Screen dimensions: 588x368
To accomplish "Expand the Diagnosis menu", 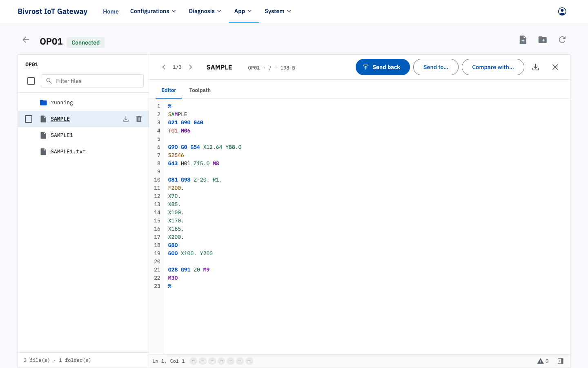I will pyautogui.click(x=205, y=11).
